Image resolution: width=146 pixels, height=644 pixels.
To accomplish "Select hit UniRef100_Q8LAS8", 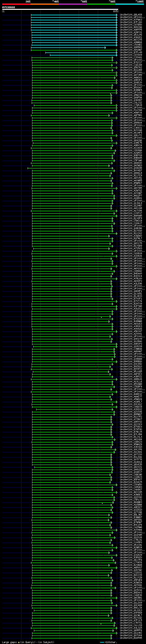I will click(131, 15).
